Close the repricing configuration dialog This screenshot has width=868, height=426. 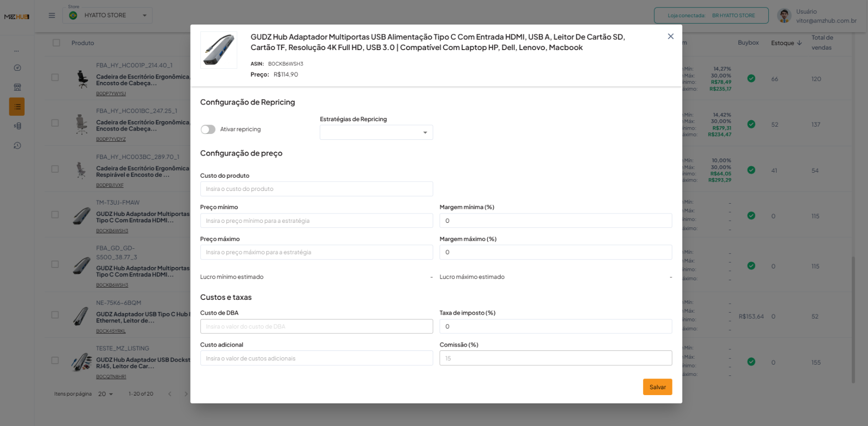click(x=671, y=36)
